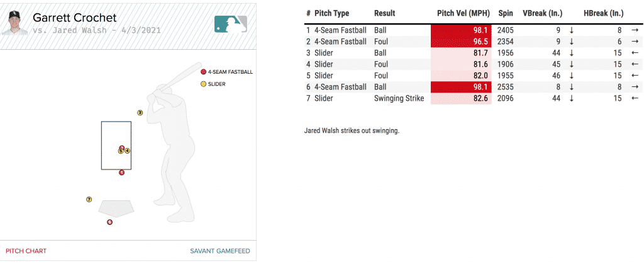Click the MLB logo icon
The height and width of the screenshot is (264, 644).
click(x=231, y=24)
